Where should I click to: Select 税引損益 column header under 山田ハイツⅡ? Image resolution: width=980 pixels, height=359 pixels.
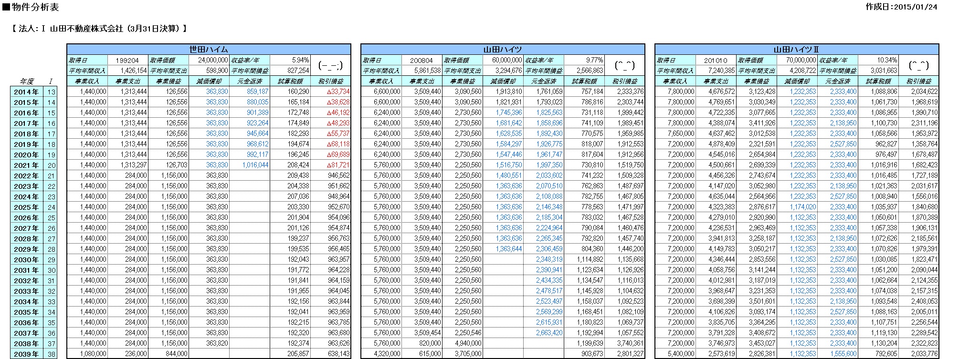click(x=918, y=82)
